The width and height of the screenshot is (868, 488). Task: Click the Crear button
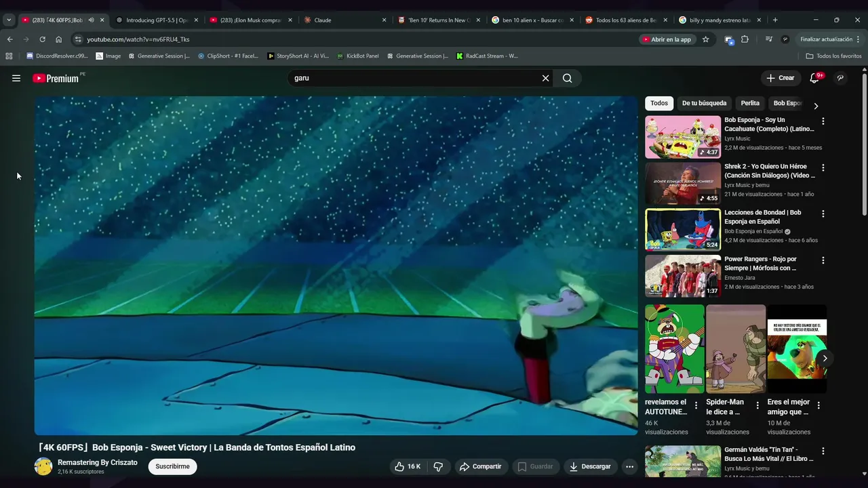click(x=781, y=78)
